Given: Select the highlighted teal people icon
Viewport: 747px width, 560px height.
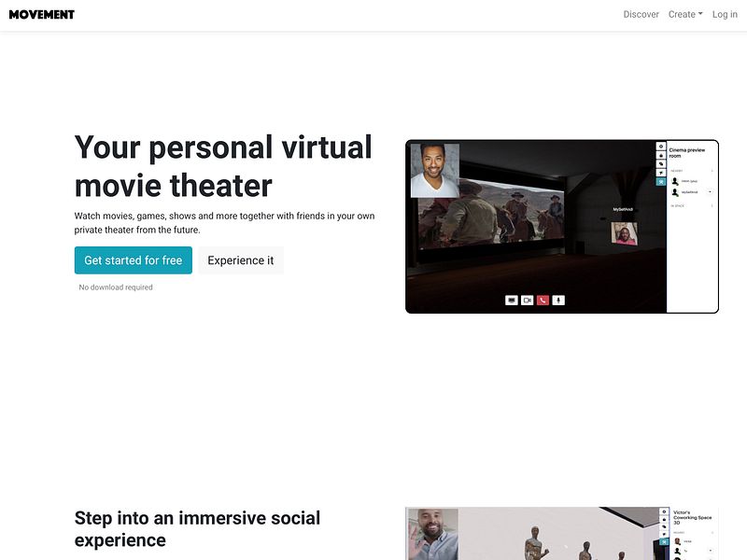Looking at the screenshot, I should pyautogui.click(x=660, y=182).
